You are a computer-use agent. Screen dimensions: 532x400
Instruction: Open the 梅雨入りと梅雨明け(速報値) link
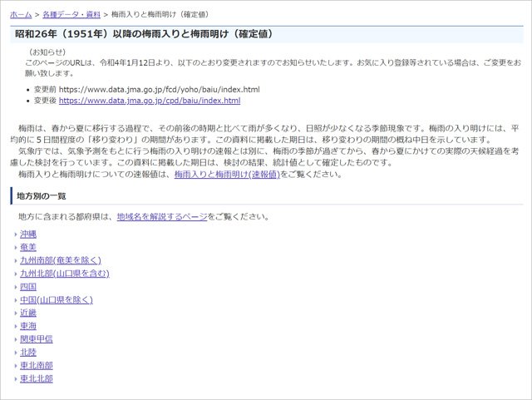click(226, 175)
